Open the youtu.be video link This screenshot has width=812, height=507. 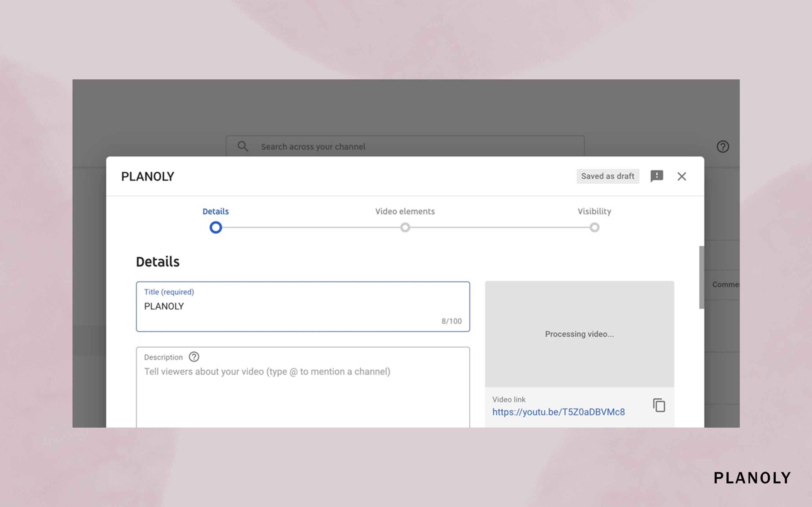(558, 412)
